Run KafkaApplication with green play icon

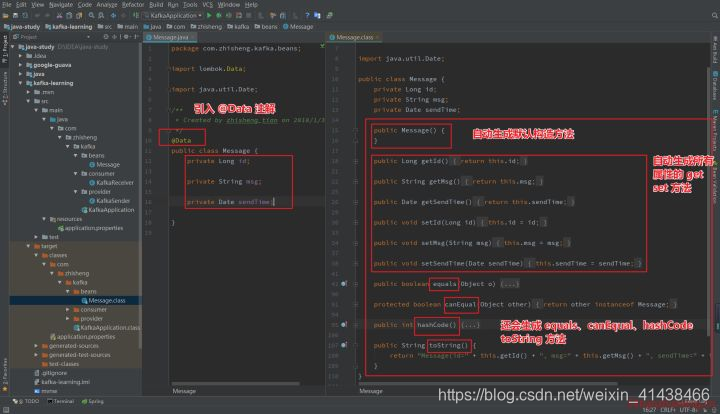tap(209, 15)
